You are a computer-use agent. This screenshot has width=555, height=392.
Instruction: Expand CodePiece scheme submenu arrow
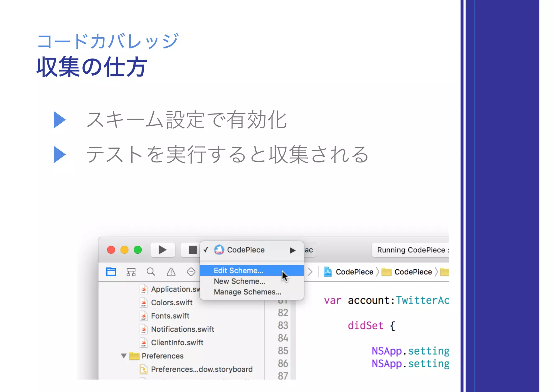coord(292,250)
